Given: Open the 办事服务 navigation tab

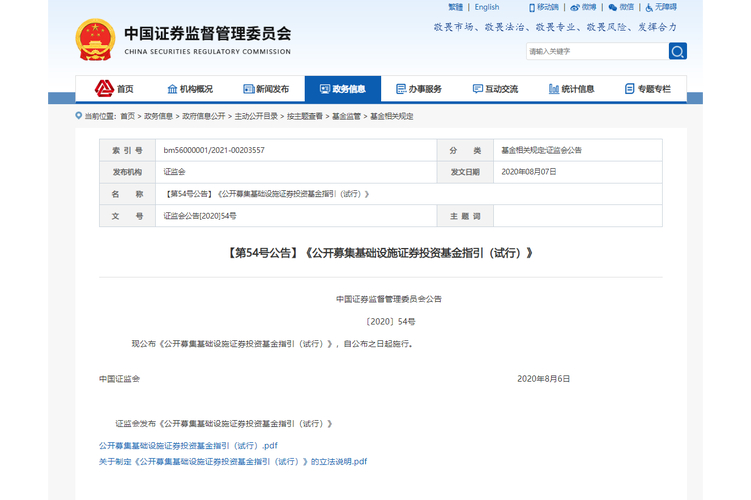Looking at the screenshot, I should (419, 89).
